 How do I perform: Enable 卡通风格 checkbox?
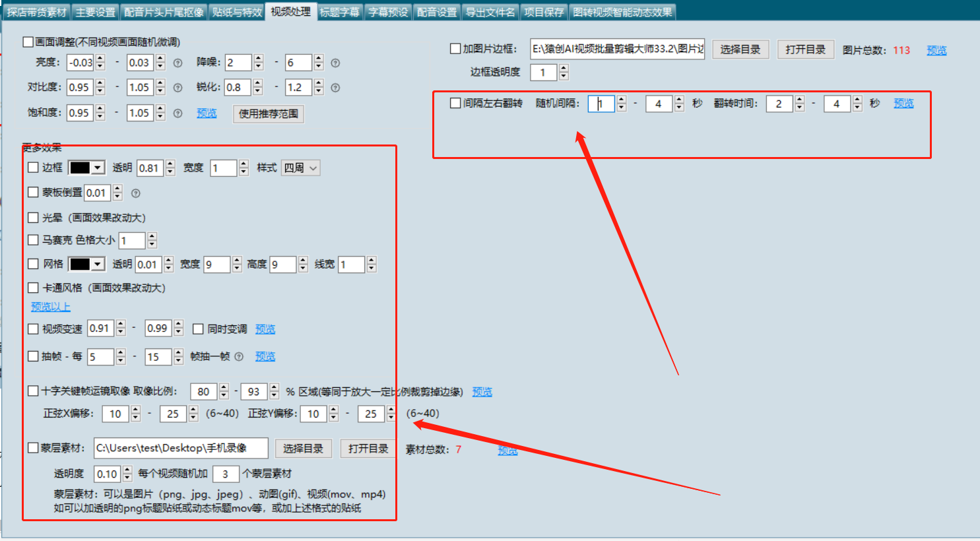click(33, 288)
